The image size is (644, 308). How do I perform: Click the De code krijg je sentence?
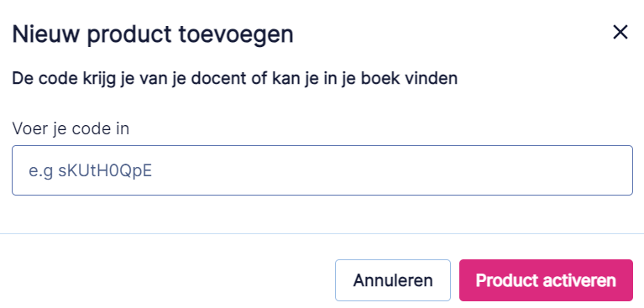pos(235,78)
